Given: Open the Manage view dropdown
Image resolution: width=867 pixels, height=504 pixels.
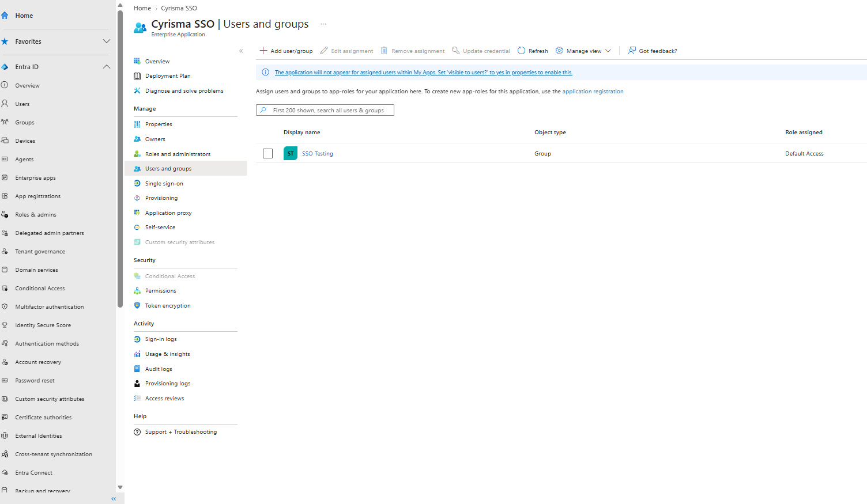Looking at the screenshot, I should [583, 51].
